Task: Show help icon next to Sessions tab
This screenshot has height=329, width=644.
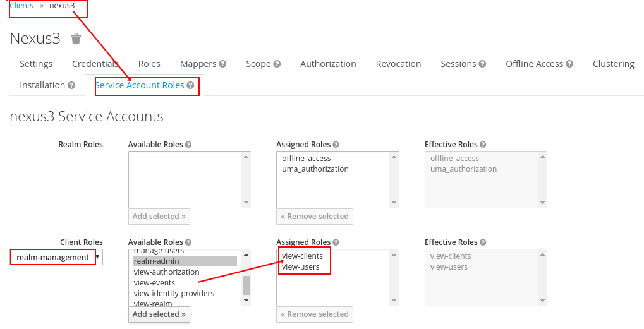Action: point(482,64)
